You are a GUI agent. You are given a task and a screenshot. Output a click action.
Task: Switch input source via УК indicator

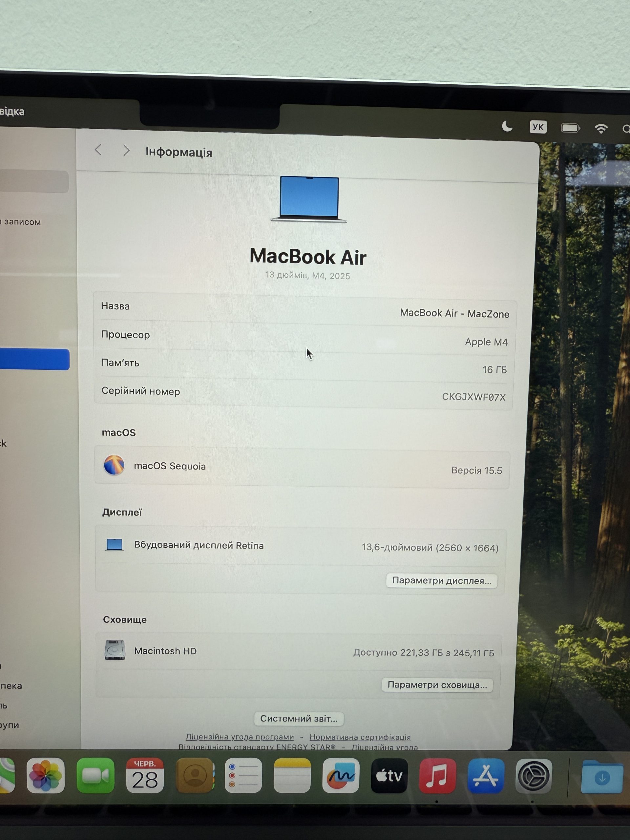[538, 127]
